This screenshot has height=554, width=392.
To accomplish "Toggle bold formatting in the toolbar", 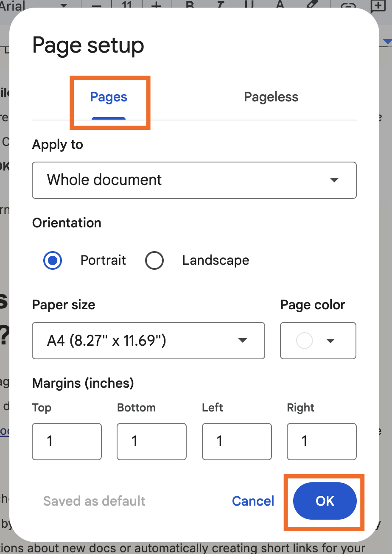I will (x=190, y=5).
